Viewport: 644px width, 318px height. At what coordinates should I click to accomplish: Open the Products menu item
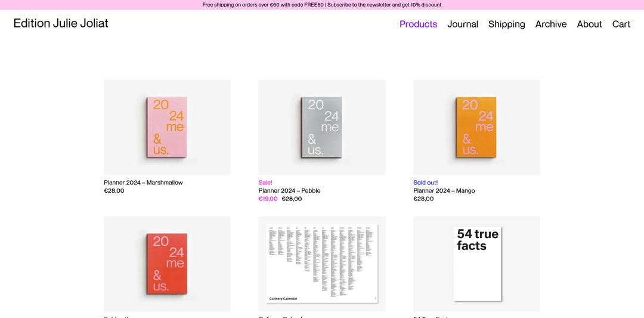(418, 24)
